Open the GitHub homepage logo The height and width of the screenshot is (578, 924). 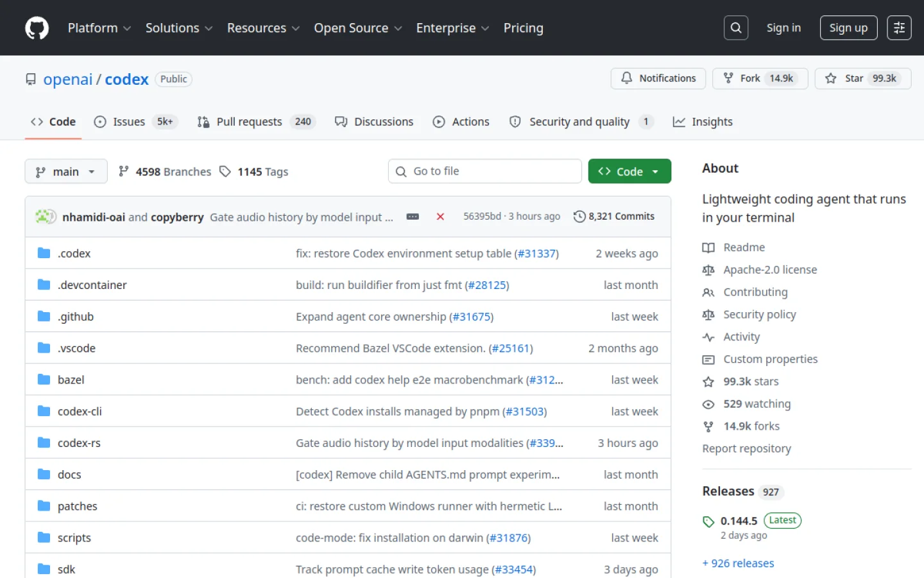coord(37,28)
